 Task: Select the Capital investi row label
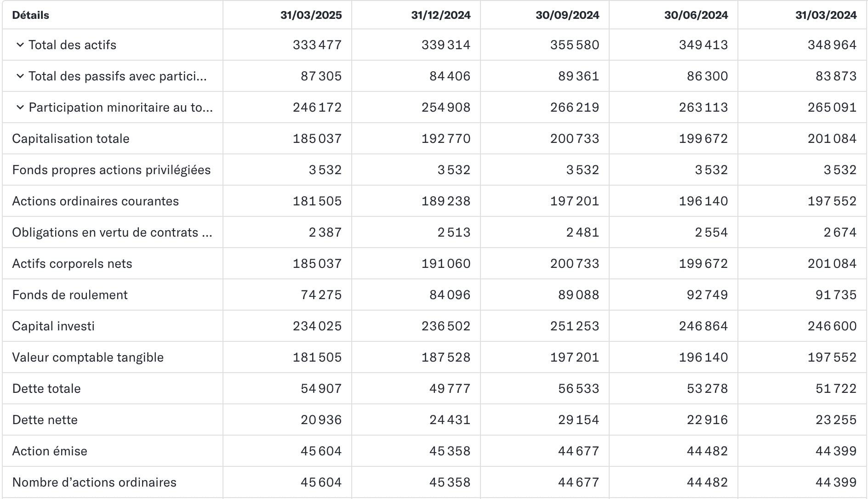pos(53,326)
